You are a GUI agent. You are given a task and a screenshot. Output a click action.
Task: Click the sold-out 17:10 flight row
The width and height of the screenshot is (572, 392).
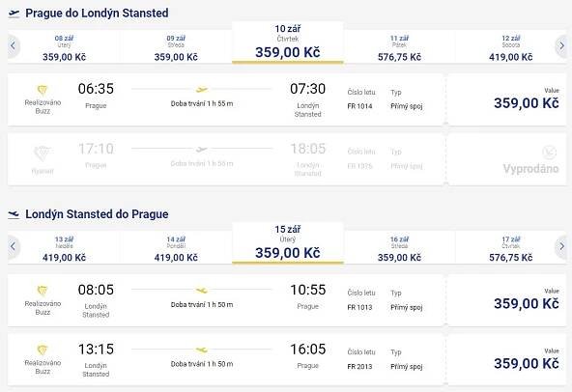[287, 159]
